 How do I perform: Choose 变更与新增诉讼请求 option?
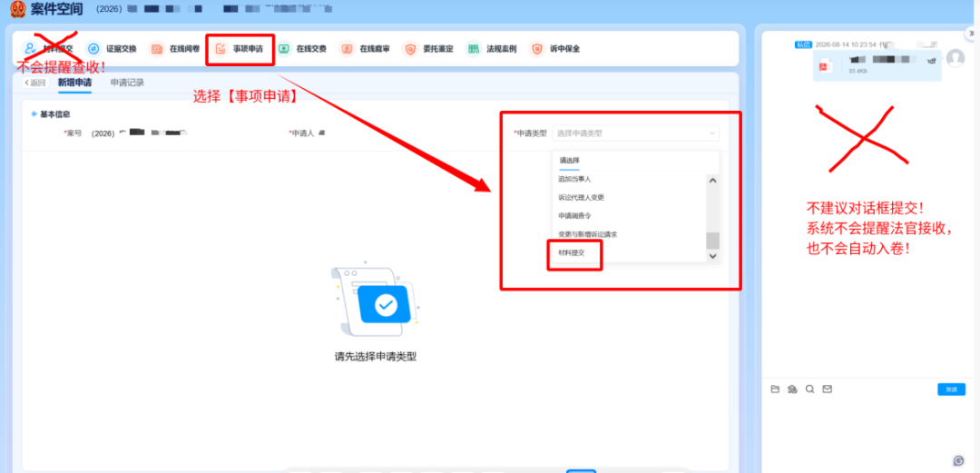point(587,234)
